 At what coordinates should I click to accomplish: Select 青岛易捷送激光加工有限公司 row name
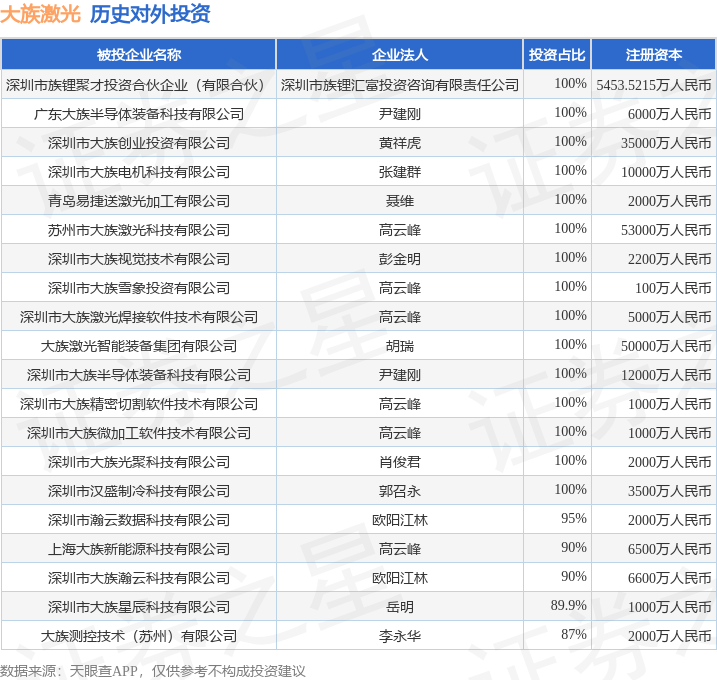(139, 201)
